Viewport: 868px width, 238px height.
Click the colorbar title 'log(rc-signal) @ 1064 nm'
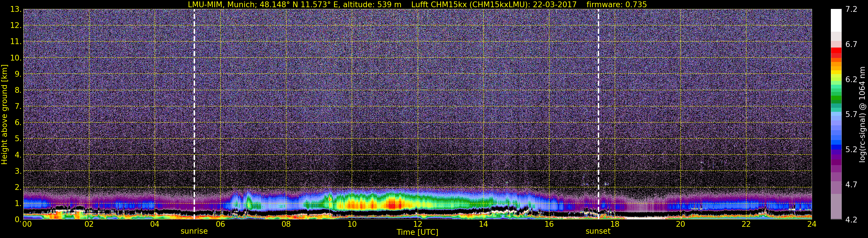(863, 114)
